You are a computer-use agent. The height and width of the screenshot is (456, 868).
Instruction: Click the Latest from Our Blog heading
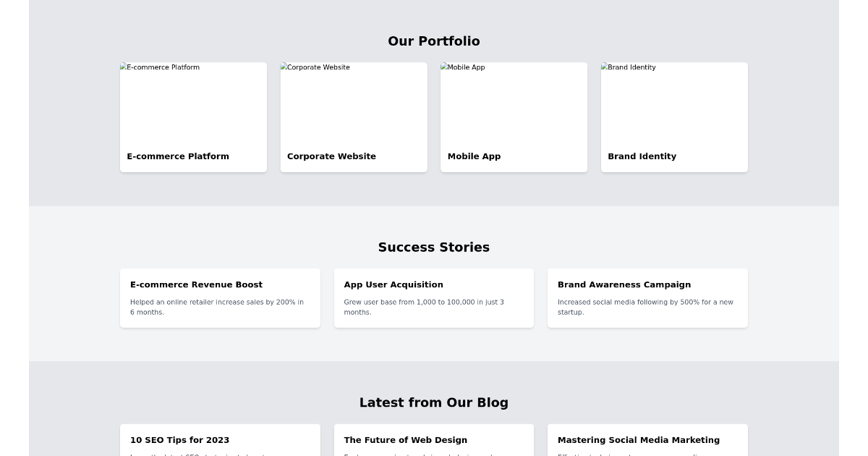434,402
